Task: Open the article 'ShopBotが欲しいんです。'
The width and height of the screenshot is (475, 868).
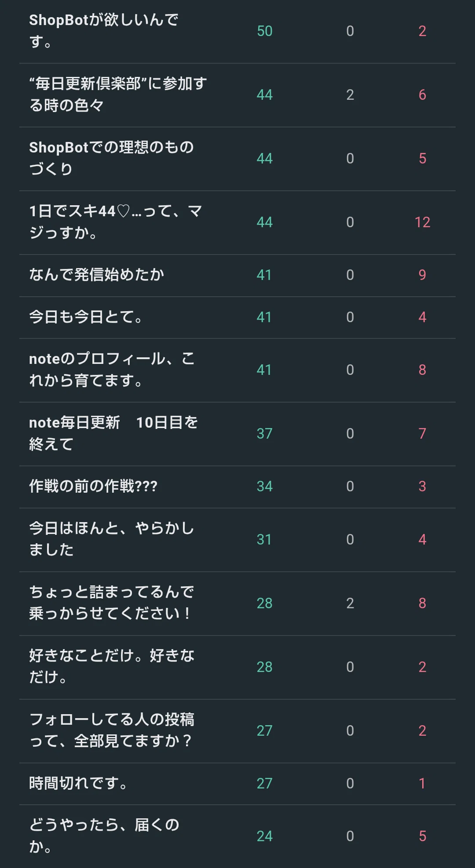Action: [104, 31]
